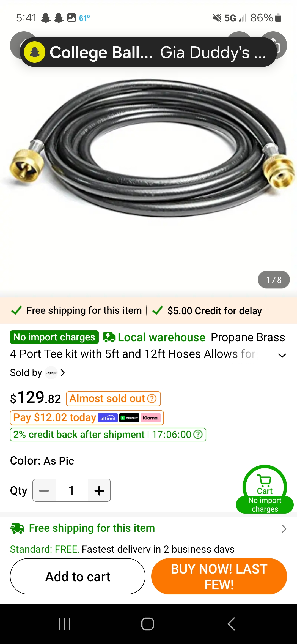Increase quantity with the plus button

pos(99,490)
